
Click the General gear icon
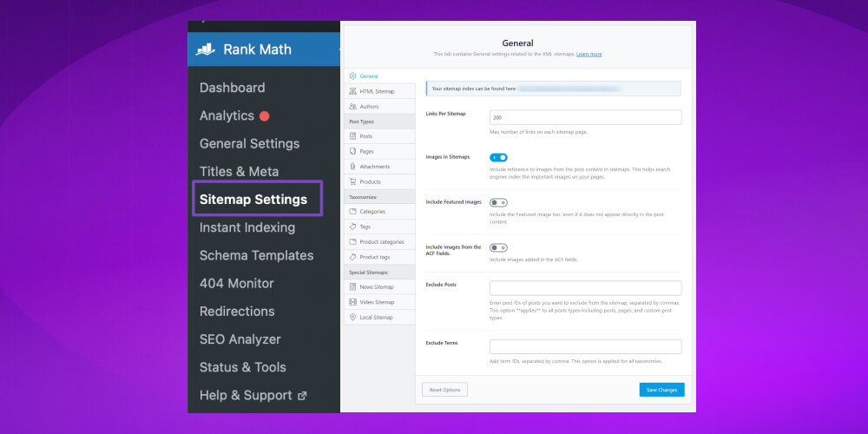[352, 76]
